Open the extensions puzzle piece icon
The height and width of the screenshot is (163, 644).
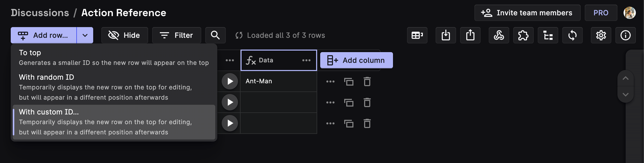[x=523, y=35]
